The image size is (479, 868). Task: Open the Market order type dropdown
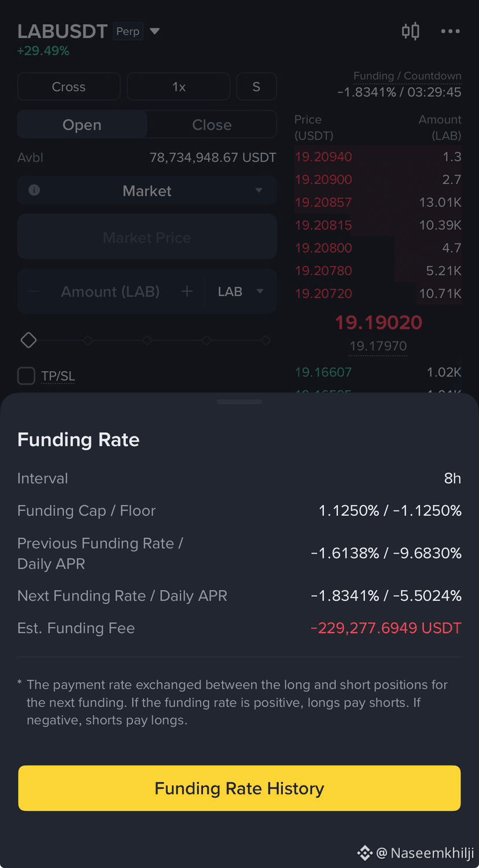coord(147,191)
